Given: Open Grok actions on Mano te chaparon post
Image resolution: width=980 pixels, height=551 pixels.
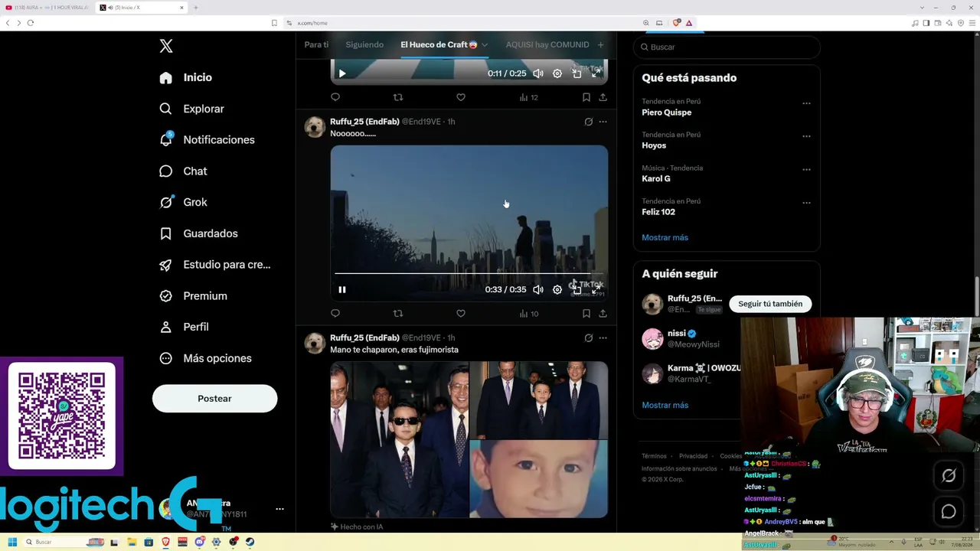Looking at the screenshot, I should (588, 337).
